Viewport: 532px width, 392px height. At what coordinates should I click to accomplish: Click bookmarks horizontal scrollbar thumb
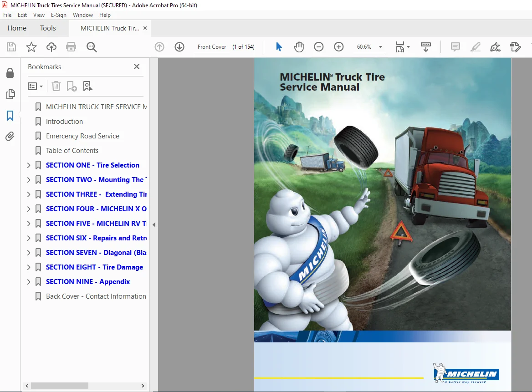(60, 386)
